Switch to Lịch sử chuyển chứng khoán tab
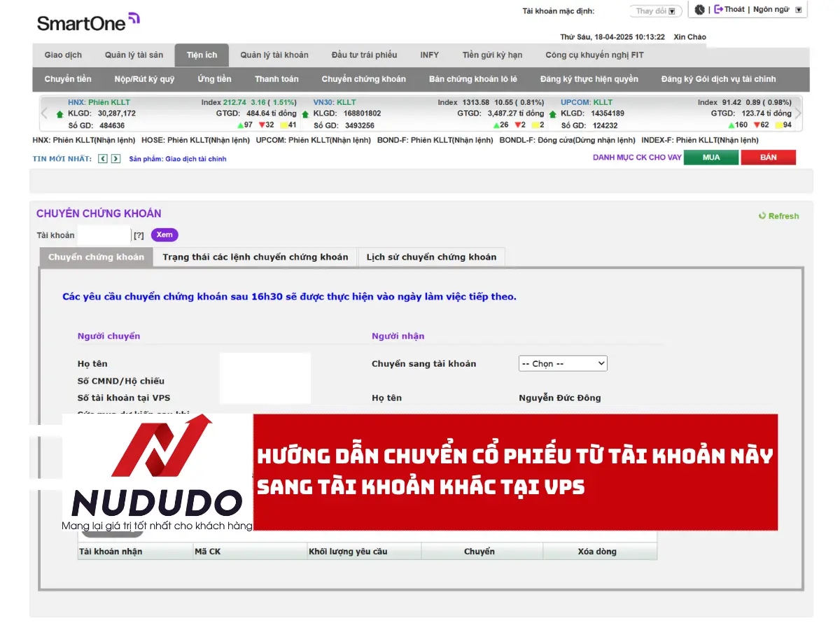This screenshot has width=840, height=630. 431,257
